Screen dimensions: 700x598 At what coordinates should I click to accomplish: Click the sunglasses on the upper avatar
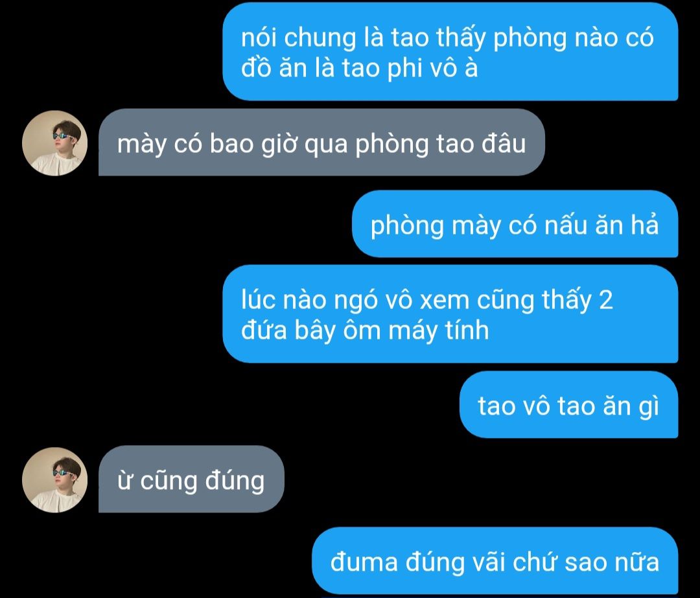(x=63, y=136)
